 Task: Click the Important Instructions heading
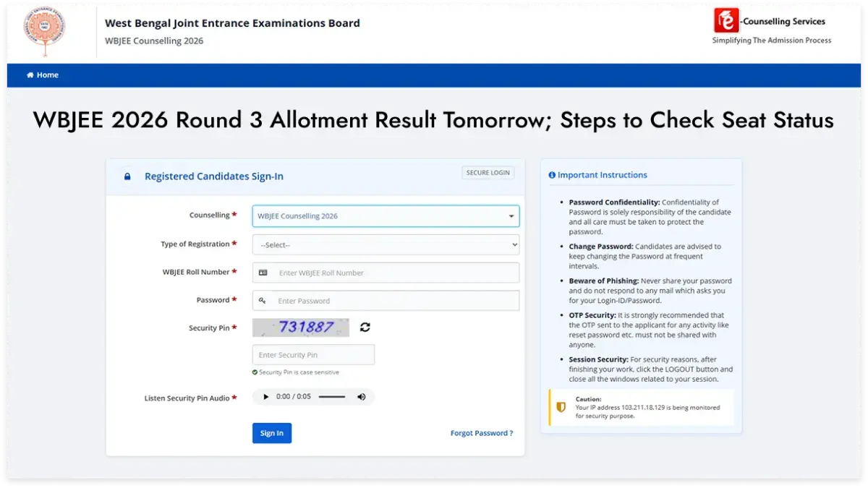click(x=603, y=175)
